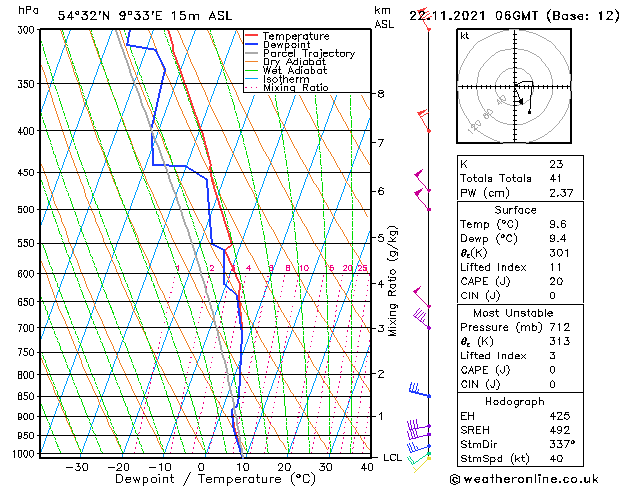Click the 'km ASL' altitude axis header
The width and height of the screenshot is (629, 486).
point(384,17)
